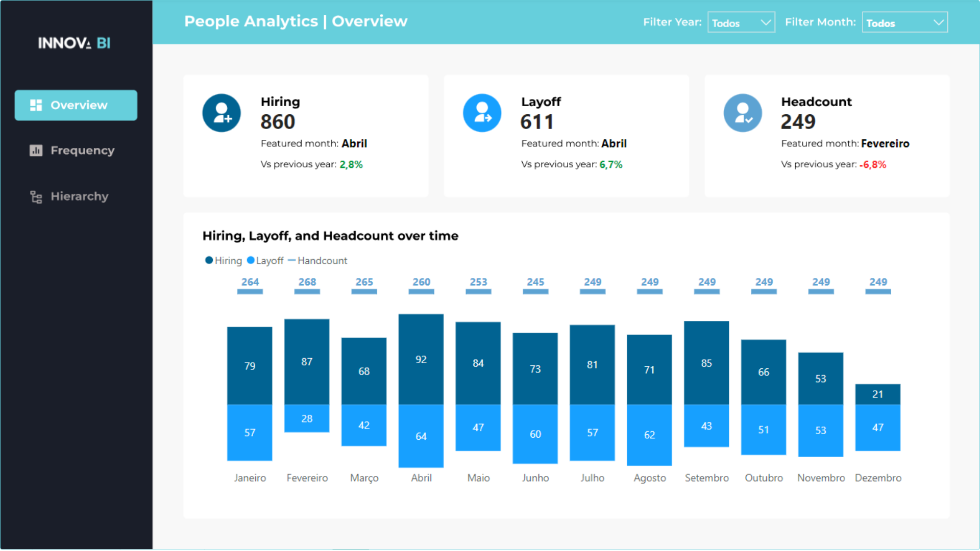This screenshot has height=551, width=980.
Task: Select the Headcount person-check icon
Action: coord(743,113)
